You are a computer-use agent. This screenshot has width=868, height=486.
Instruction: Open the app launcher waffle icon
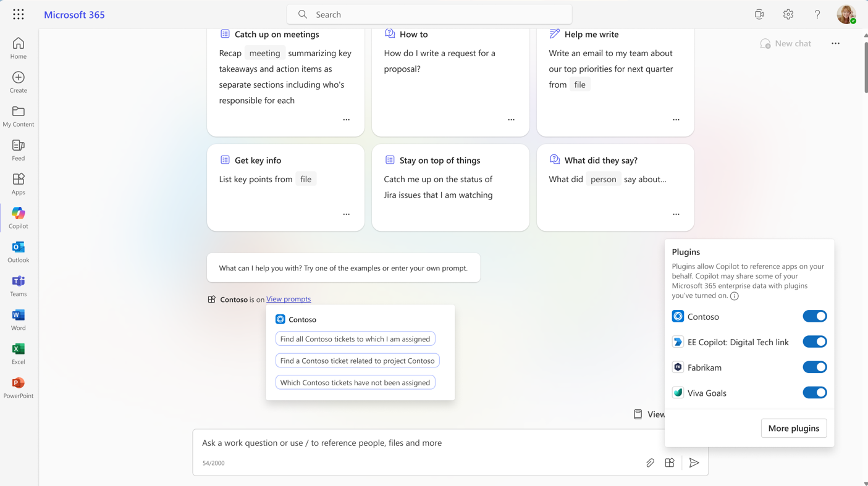(19, 14)
